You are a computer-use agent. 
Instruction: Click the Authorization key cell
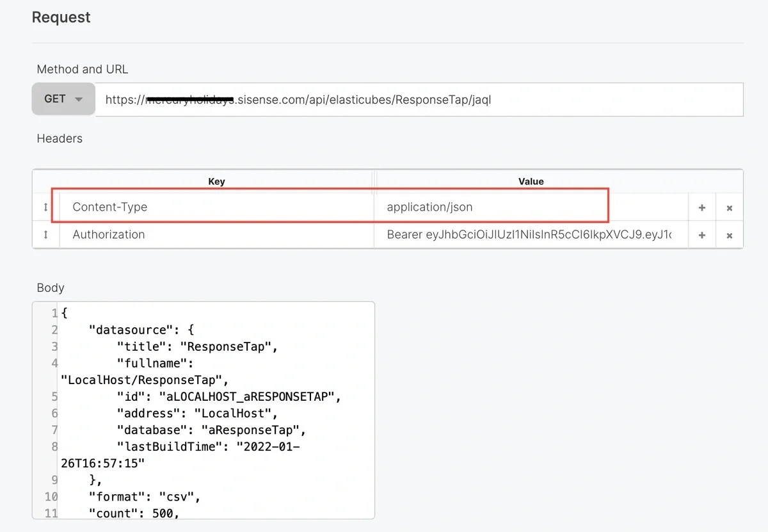click(x=216, y=235)
